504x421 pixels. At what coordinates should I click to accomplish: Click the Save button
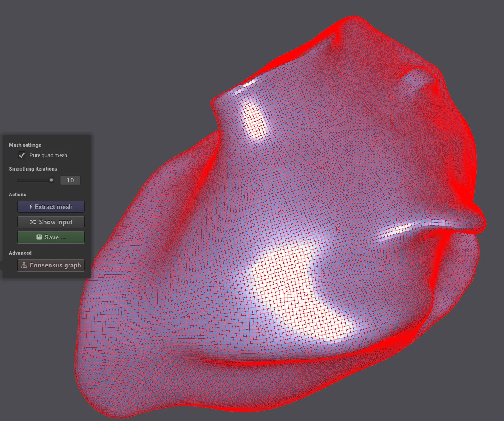pos(51,237)
